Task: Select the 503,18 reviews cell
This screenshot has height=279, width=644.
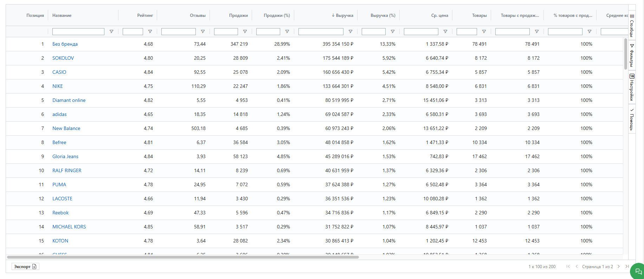Action: coord(198,128)
